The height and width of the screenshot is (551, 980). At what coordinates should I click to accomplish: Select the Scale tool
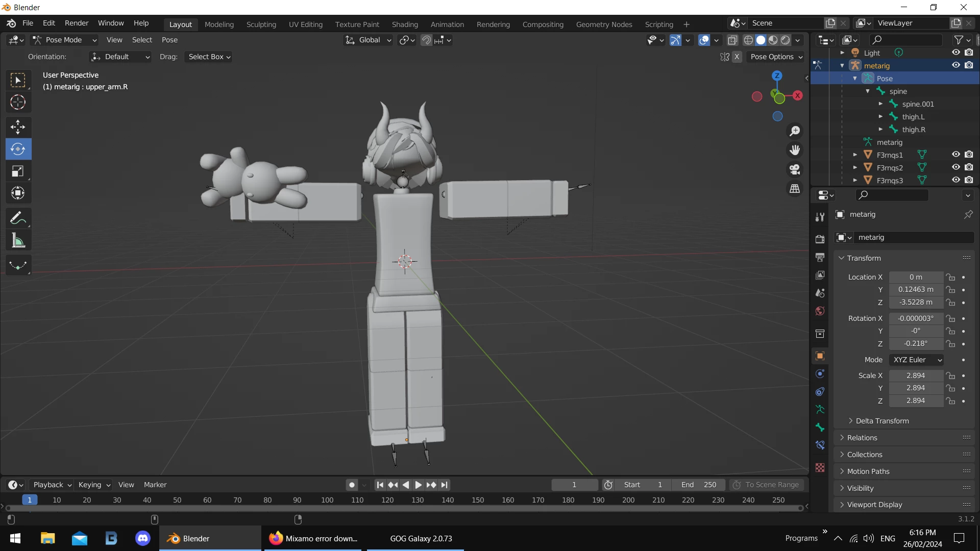pos(18,171)
